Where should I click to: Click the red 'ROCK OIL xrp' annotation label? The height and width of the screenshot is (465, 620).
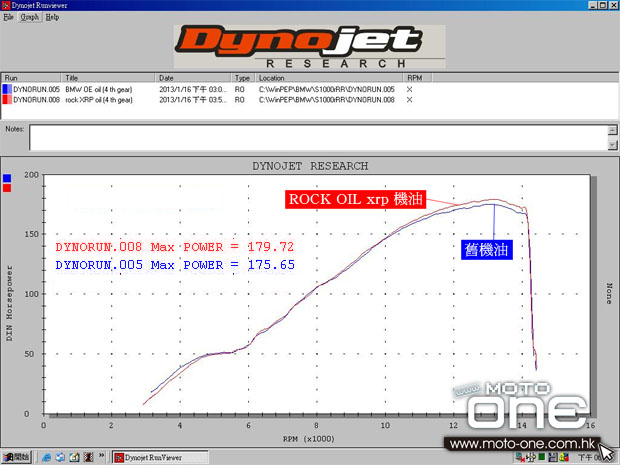click(355, 199)
